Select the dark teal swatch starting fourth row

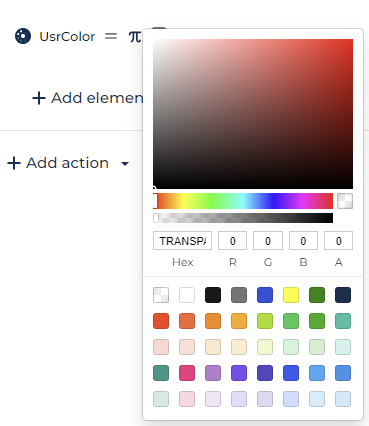point(161,373)
